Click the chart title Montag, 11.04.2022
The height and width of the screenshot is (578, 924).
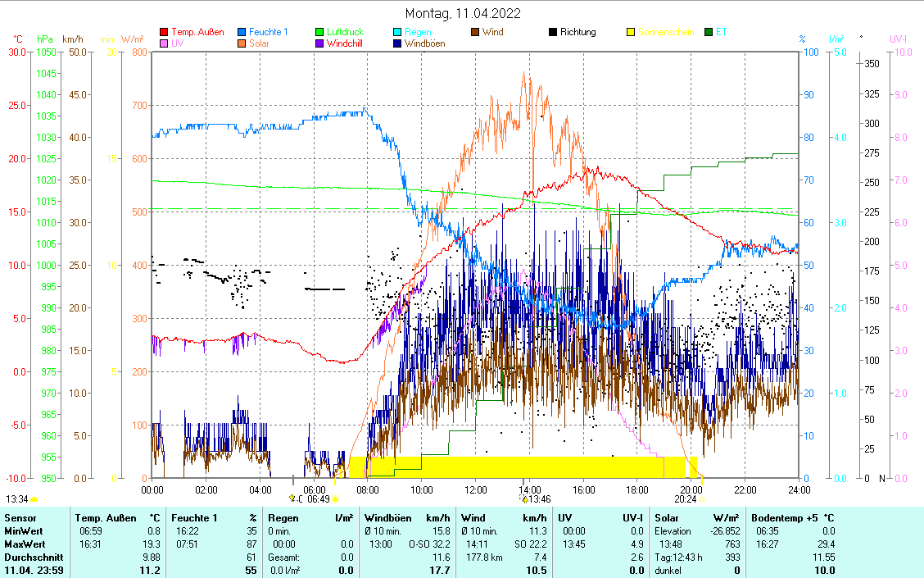pyautogui.click(x=463, y=13)
